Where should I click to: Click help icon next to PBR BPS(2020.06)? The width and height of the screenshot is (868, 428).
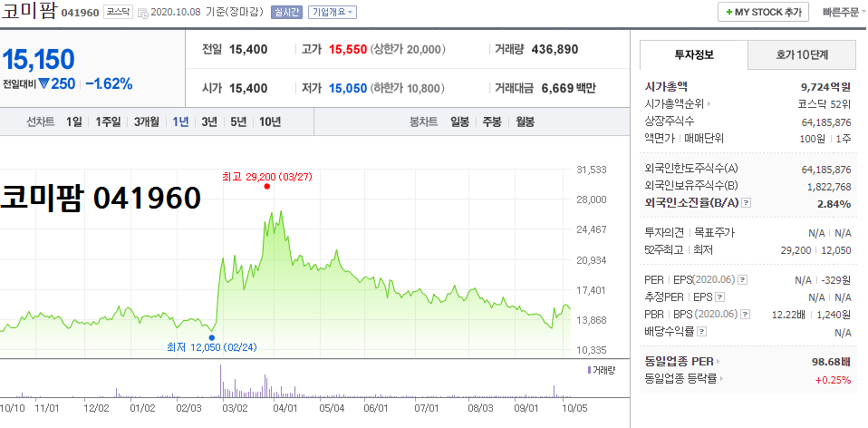pos(746,315)
